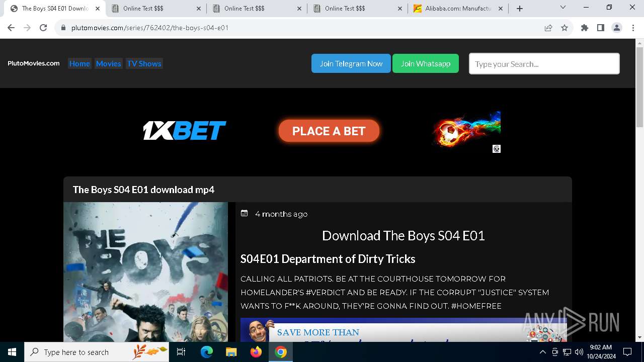Open Task View on the taskbar
The width and height of the screenshot is (644, 362).
pos(181,352)
